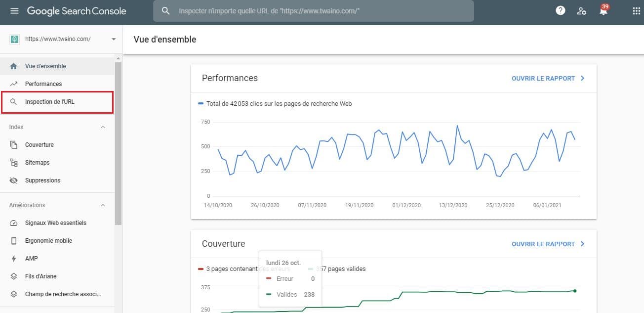Click the twaino.com property favicon
The image size is (644, 313).
click(14, 39)
